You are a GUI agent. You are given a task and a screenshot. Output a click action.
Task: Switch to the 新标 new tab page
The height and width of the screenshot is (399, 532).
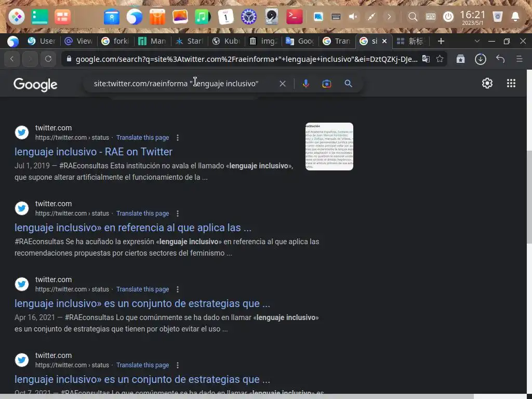pyautogui.click(x=410, y=41)
